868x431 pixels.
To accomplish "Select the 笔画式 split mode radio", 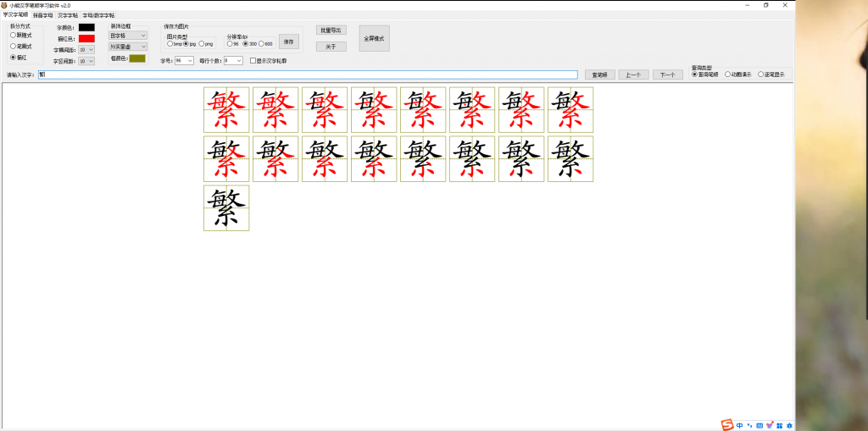I will (x=21, y=46).
